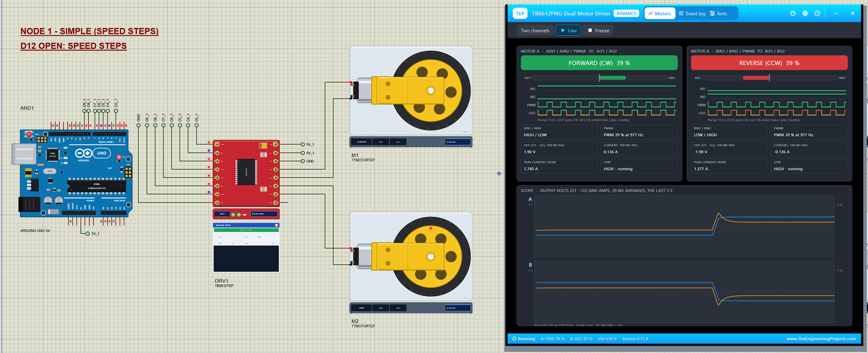Open settings with the gear icon
Screen dimensions: 868x353
click(x=805, y=14)
